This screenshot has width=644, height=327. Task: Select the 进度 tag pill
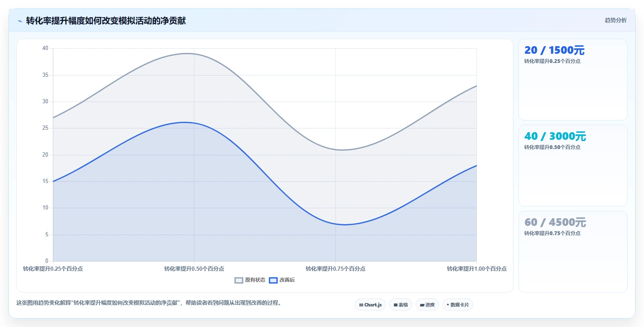(427, 305)
